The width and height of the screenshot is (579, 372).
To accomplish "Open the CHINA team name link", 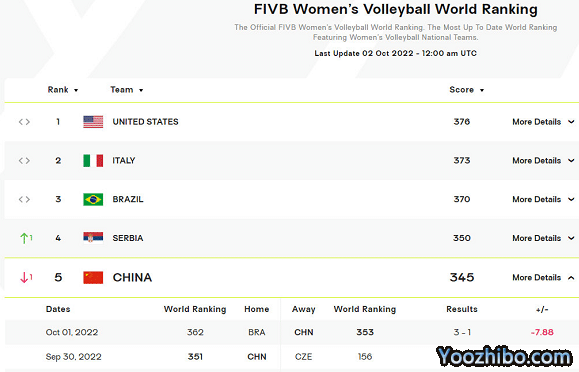I will click(132, 277).
